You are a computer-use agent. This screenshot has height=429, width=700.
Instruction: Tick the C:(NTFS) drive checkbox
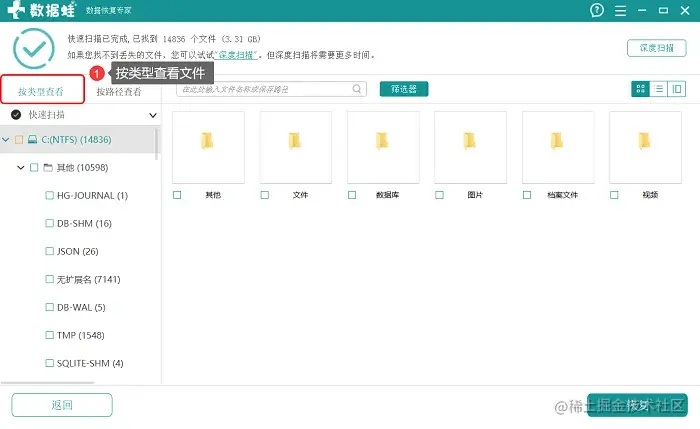tap(19, 140)
